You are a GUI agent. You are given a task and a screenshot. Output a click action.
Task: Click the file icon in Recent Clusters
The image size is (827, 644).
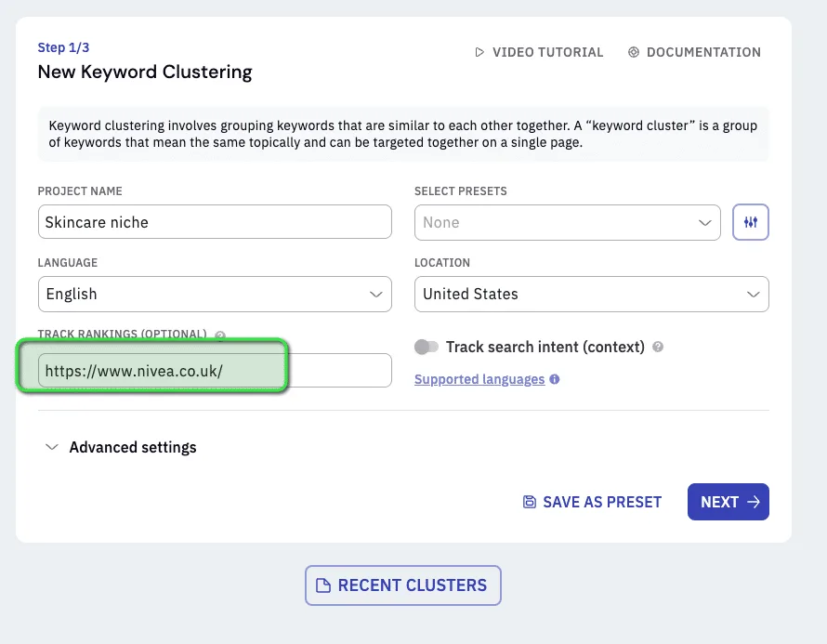pyautogui.click(x=322, y=585)
